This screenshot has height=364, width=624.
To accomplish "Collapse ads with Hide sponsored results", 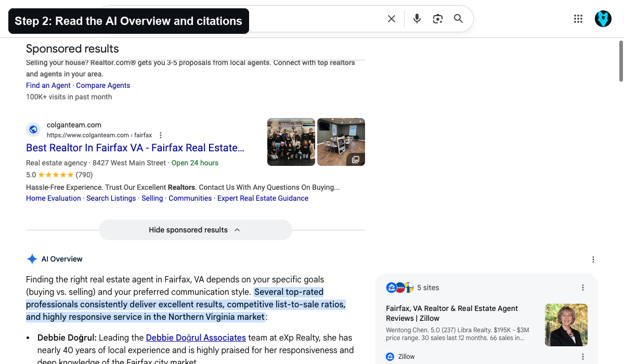I will click(195, 230).
